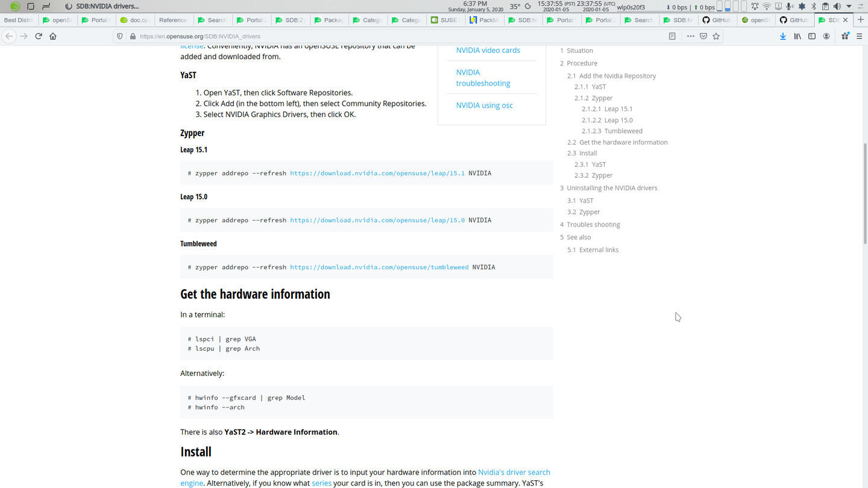The height and width of the screenshot is (488, 868).
Task: Jump to 5 See also in contents
Action: (575, 237)
